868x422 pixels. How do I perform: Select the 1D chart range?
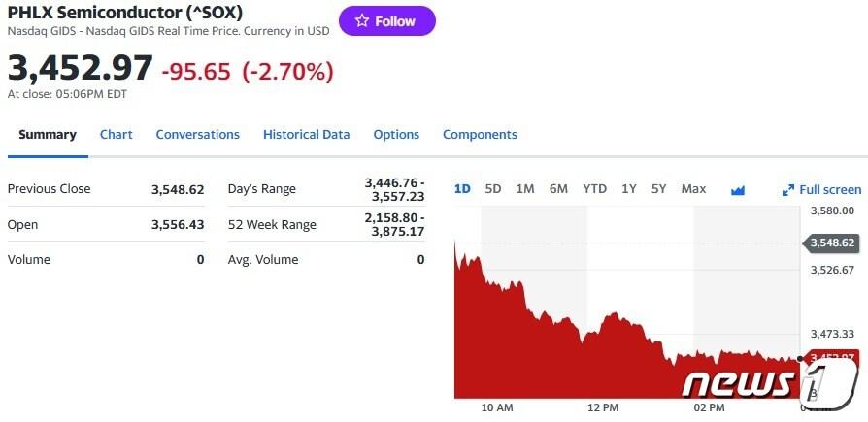pos(462,189)
